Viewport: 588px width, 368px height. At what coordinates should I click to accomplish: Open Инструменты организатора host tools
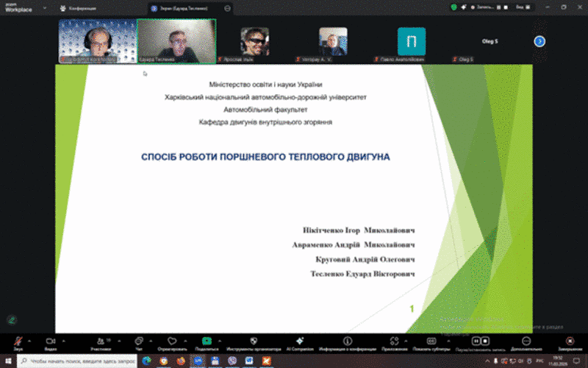pyautogui.click(x=254, y=342)
